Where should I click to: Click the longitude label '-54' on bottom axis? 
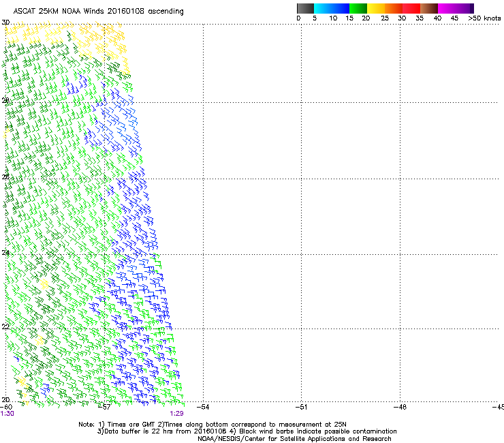point(203,407)
